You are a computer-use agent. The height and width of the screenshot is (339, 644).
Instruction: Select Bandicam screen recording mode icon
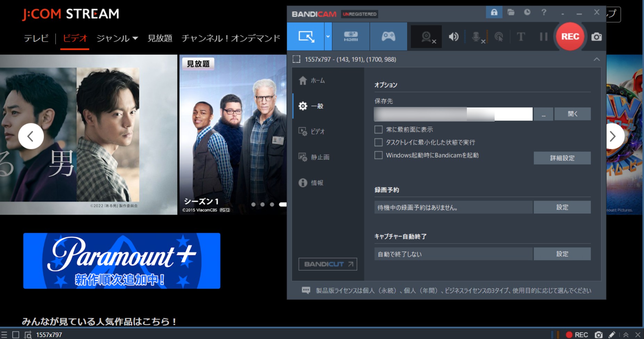[306, 36]
